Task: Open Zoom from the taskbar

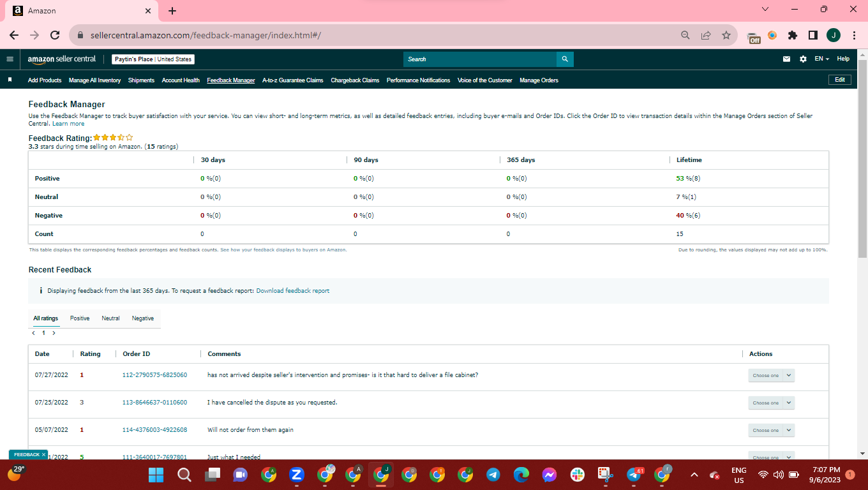Action: point(296,475)
